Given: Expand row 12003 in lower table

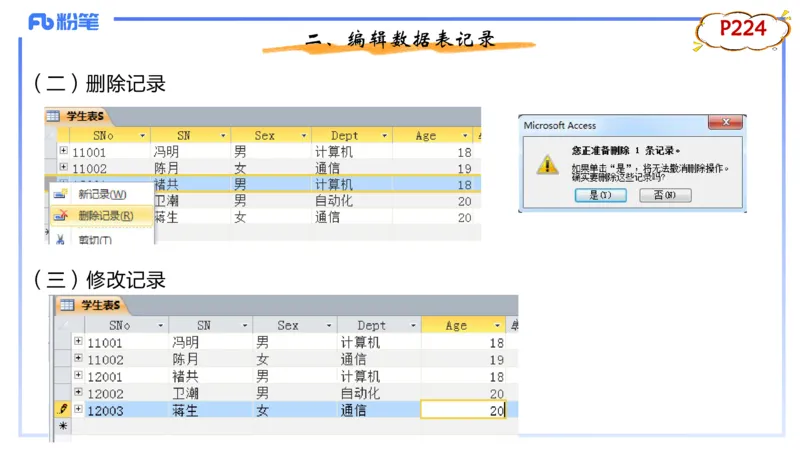Looking at the screenshot, I should tap(78, 409).
